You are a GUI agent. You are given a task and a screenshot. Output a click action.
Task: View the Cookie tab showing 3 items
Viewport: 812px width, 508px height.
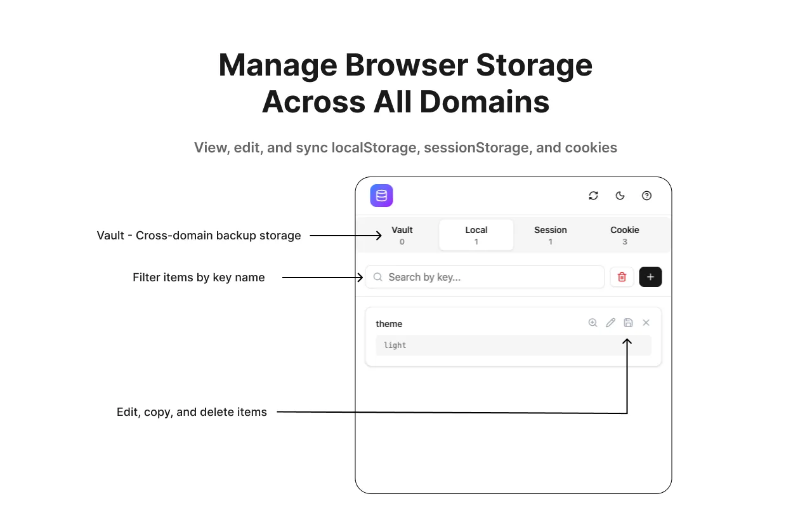pos(624,235)
